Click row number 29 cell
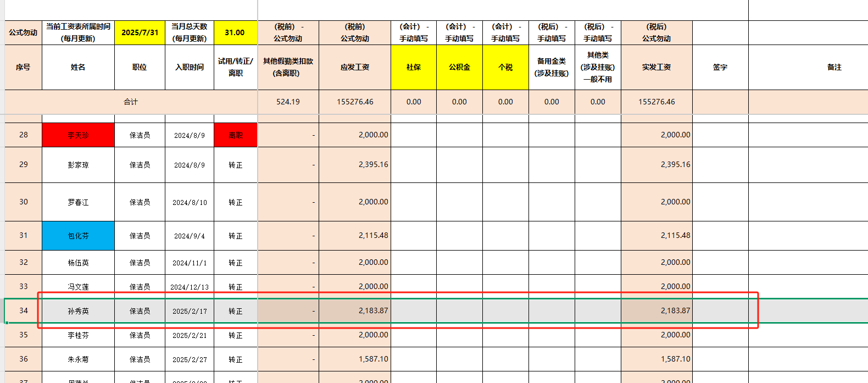The height and width of the screenshot is (383, 868). coord(23,164)
